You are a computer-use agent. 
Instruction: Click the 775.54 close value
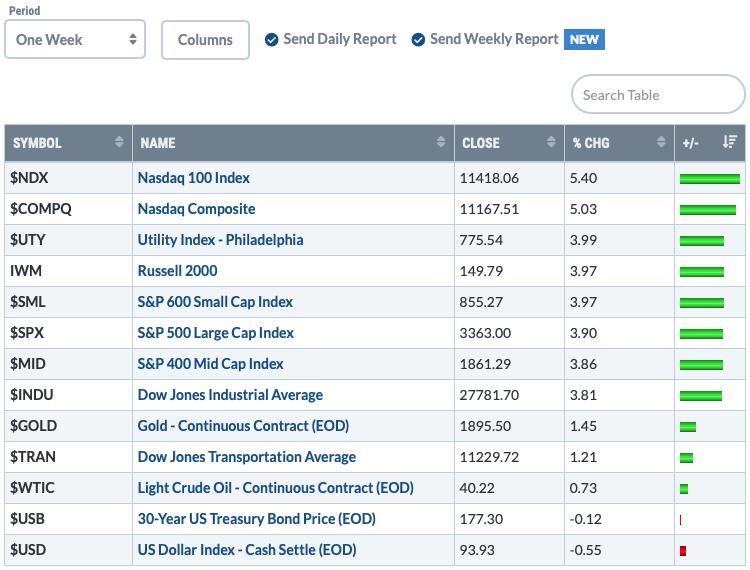pos(481,240)
